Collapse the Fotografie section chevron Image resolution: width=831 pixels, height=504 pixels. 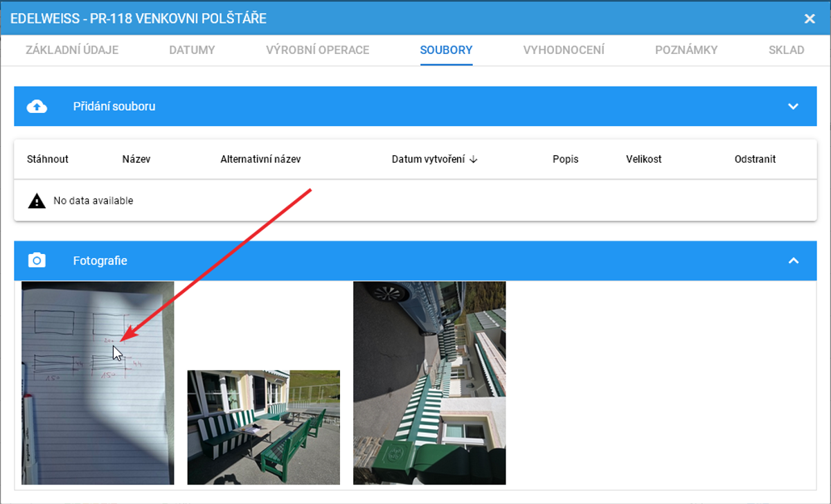pyautogui.click(x=794, y=261)
